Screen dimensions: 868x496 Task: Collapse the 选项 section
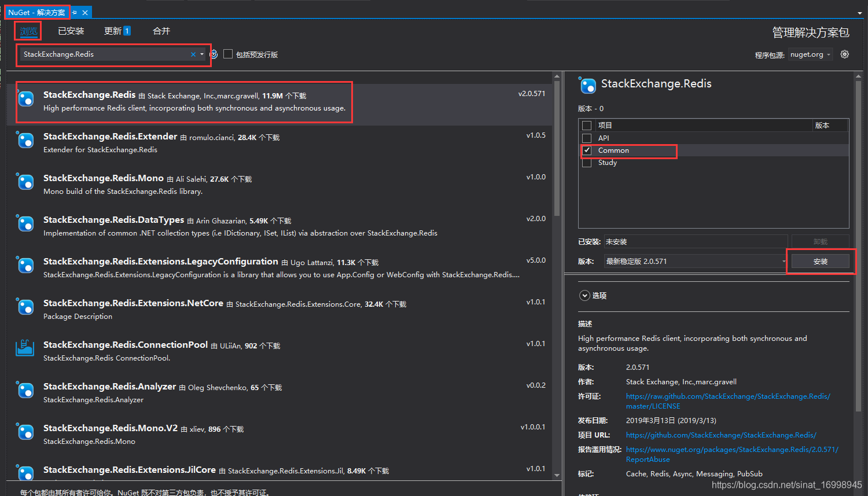point(584,295)
